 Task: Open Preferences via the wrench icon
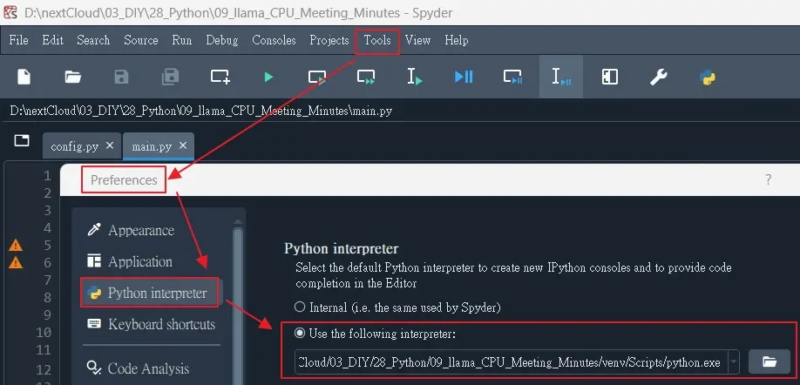658,77
